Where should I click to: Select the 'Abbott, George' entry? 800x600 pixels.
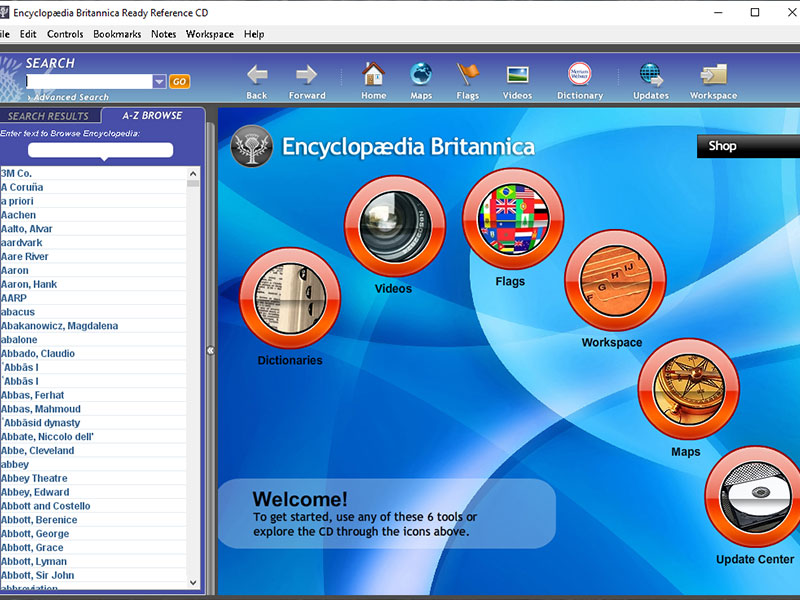point(93,533)
